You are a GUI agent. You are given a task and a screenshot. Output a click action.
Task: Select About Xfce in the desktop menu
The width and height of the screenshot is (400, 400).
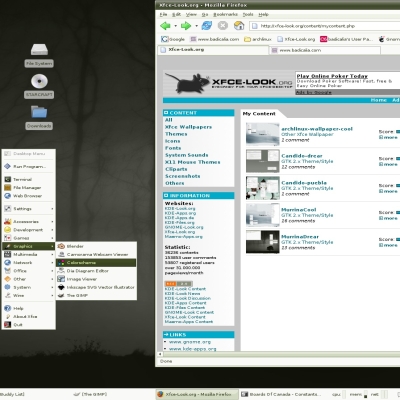click(x=29, y=316)
